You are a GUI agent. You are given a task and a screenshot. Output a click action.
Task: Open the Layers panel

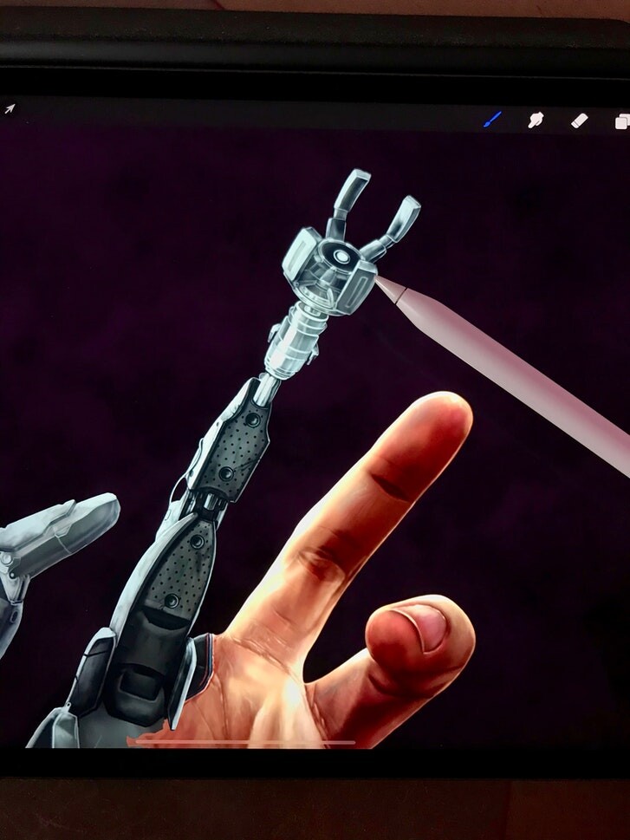[622, 121]
